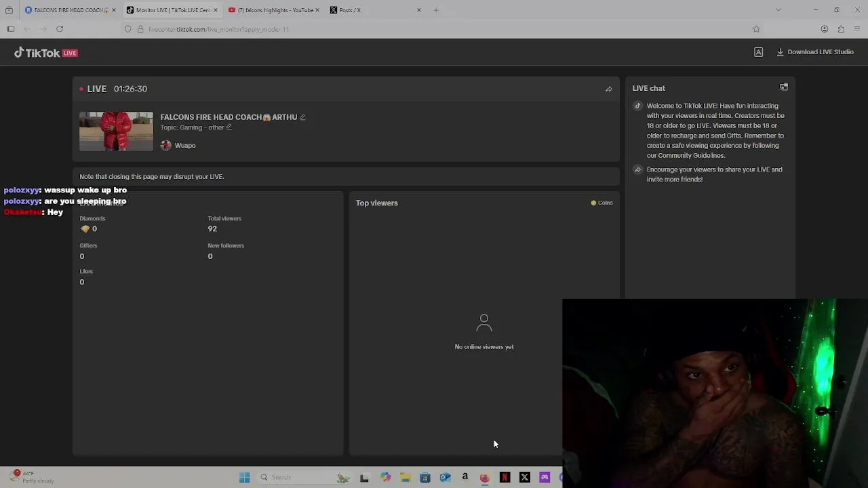Edit the LIVE title pencil icon
This screenshot has height=488, width=868.
point(302,117)
